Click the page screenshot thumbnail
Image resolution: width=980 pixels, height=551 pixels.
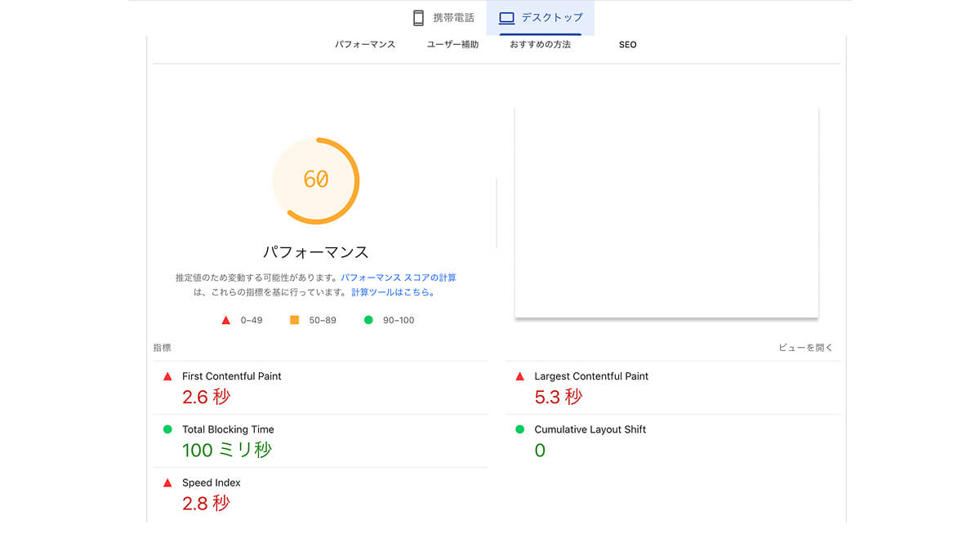(666, 212)
